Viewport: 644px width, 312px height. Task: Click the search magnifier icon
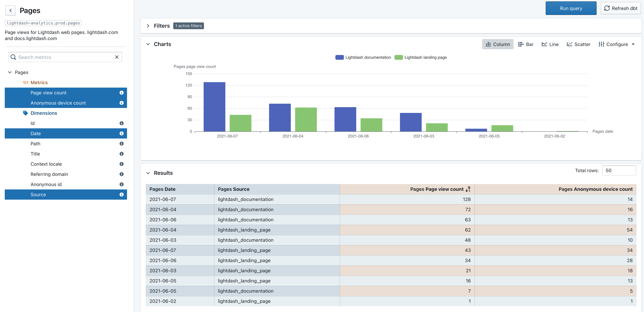click(13, 57)
